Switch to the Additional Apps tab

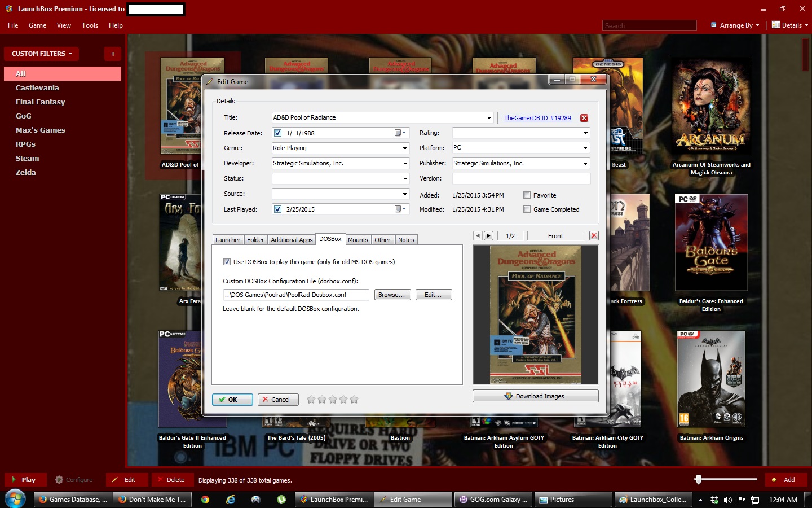(x=292, y=240)
